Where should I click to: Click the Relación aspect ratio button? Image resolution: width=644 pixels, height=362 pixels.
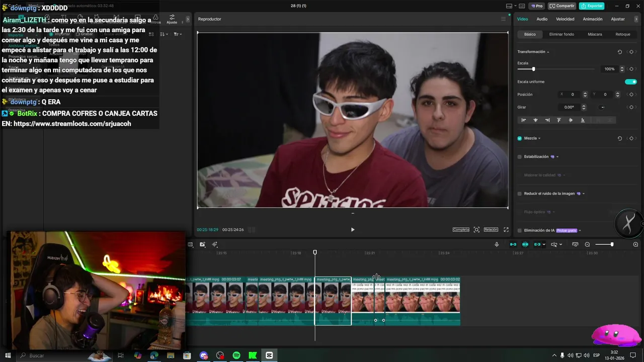pos(491,230)
